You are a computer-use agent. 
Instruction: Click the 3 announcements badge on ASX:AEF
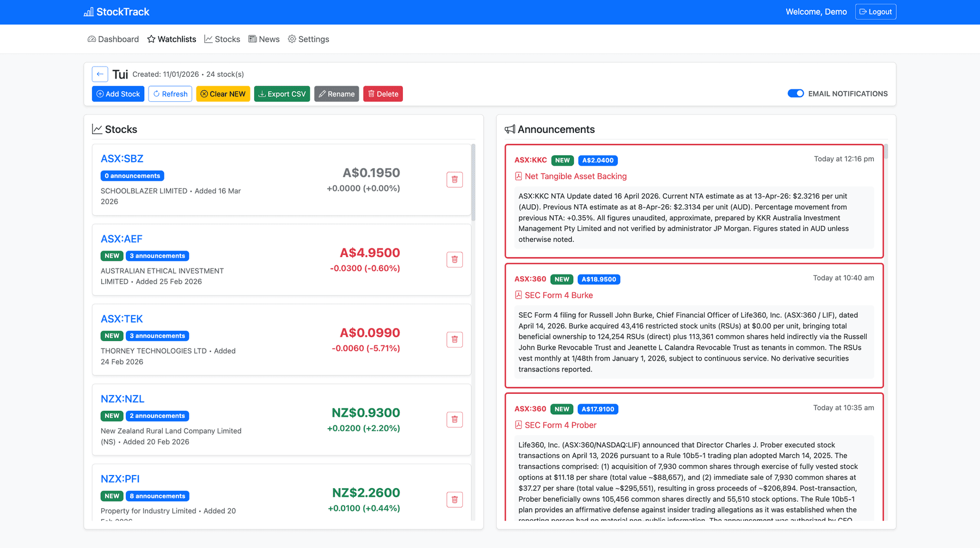[157, 256]
